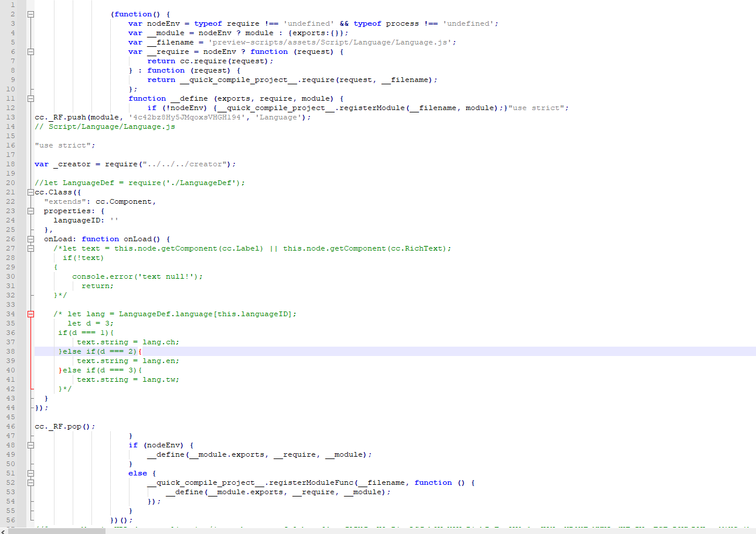Click 'text.string = lang.ch;' line
The image size is (756, 534).
point(128,342)
